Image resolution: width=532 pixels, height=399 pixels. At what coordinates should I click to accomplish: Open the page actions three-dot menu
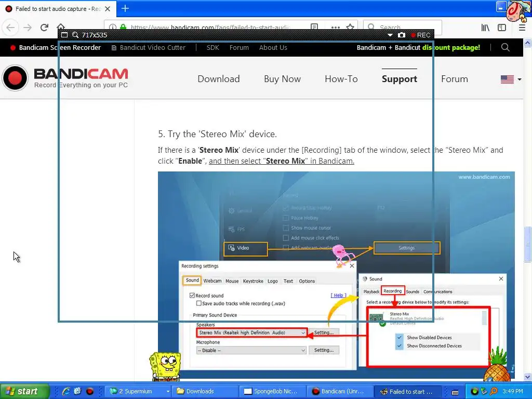click(335, 27)
